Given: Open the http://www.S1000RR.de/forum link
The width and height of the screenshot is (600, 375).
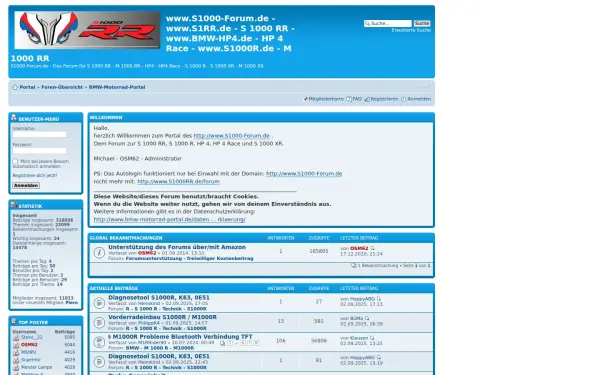Looking at the screenshot, I should [178, 181].
